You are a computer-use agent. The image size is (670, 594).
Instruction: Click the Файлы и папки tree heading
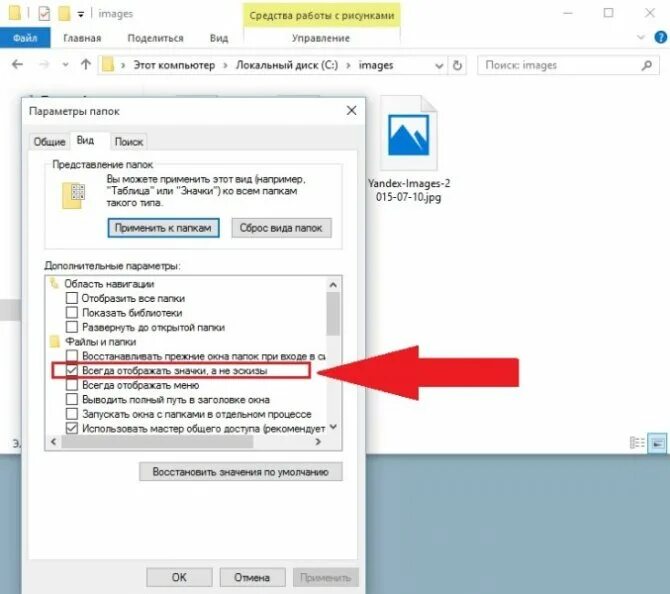[100, 342]
